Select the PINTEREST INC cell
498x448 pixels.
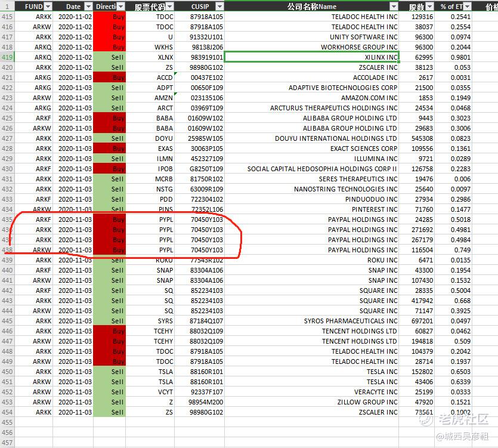click(311, 210)
